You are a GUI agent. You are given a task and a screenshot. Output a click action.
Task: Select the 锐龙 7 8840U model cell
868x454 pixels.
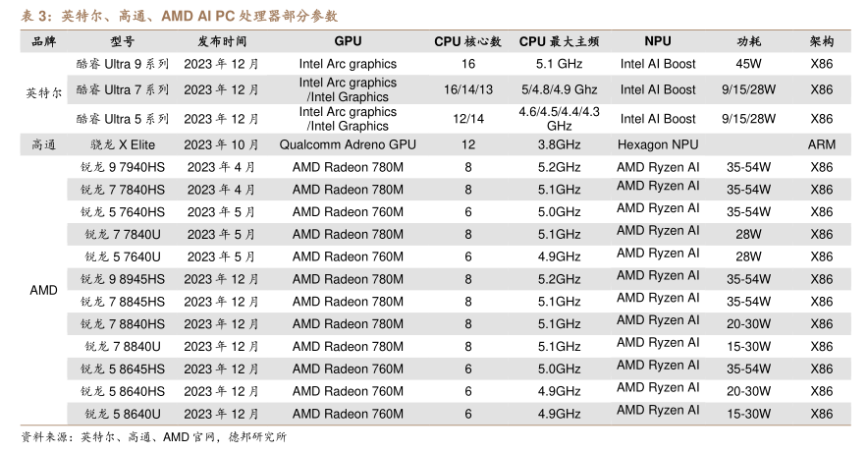(123, 347)
